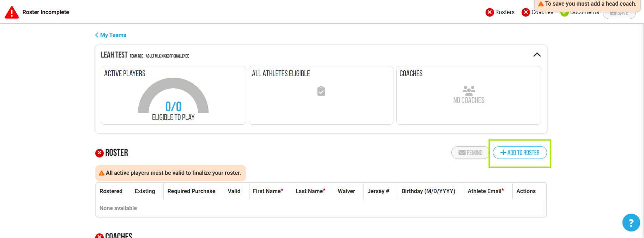The height and width of the screenshot is (238, 644).
Task: Click the red X icon beside Coaches
Action: click(x=526, y=12)
